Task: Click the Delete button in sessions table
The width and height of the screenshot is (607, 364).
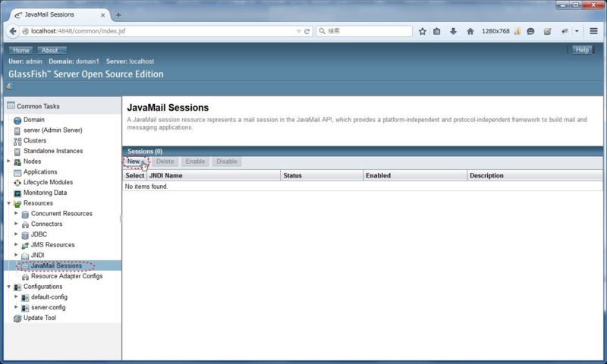Action: tap(165, 162)
